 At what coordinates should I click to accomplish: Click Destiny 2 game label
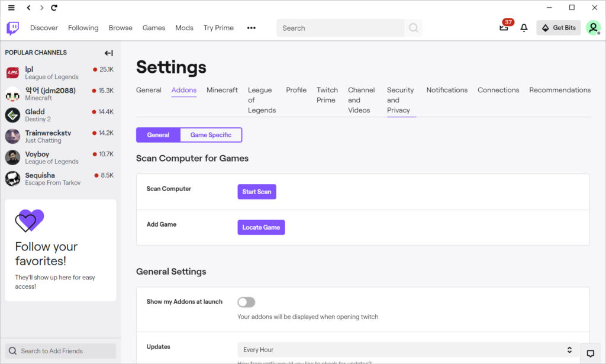38,120
